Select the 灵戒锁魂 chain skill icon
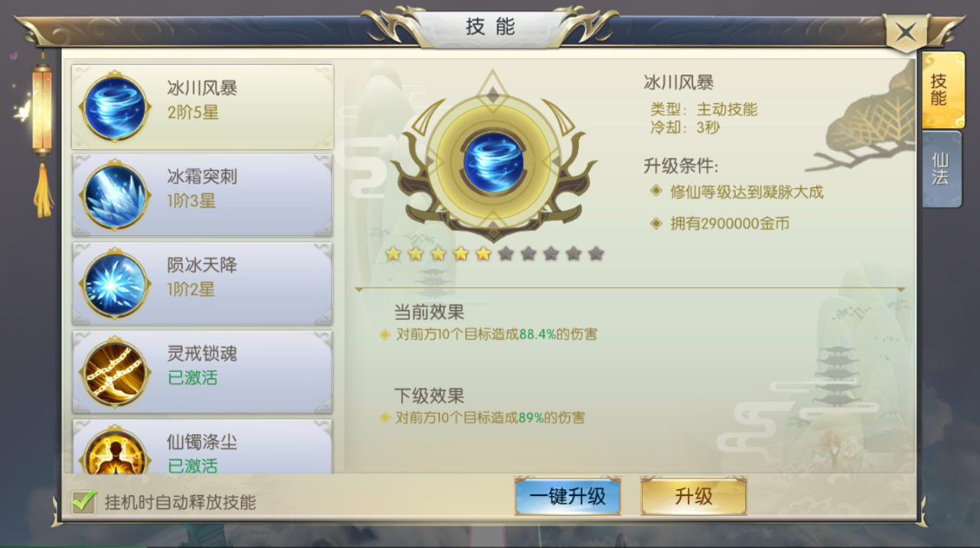 pos(115,373)
